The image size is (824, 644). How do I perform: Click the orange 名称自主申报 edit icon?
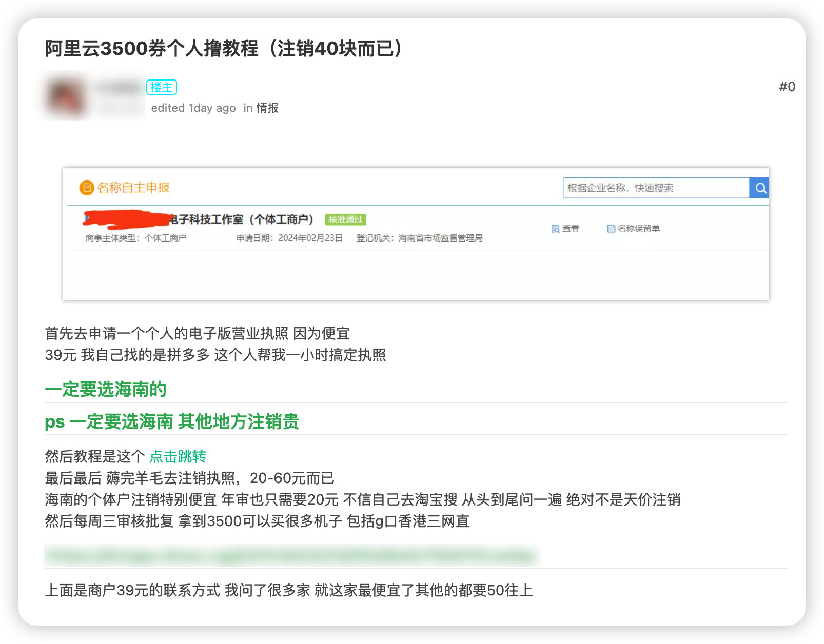tap(86, 188)
